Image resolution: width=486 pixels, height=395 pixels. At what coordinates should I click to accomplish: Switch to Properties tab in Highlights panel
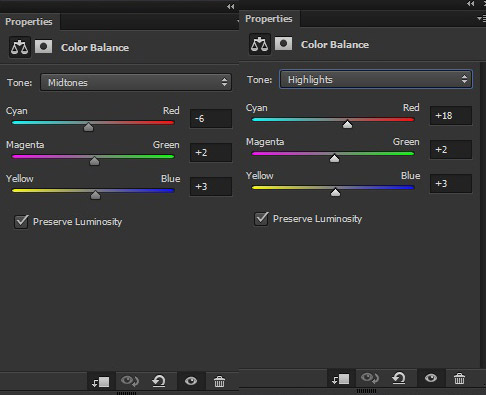coord(269,19)
